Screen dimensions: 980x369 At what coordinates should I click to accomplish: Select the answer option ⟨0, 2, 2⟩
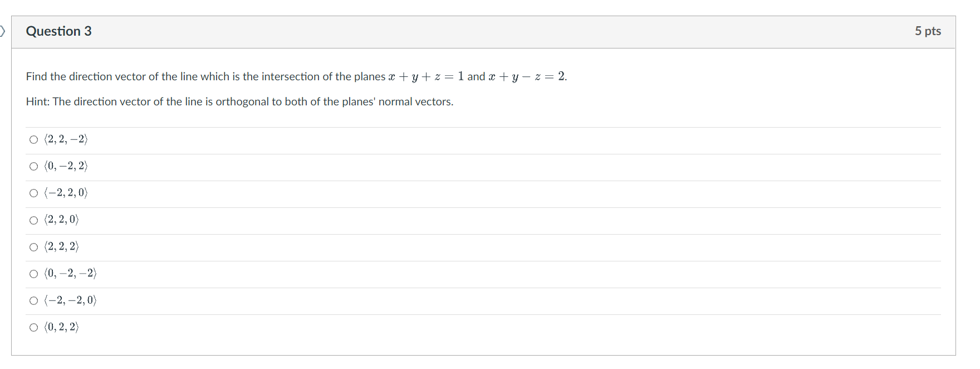(x=33, y=327)
